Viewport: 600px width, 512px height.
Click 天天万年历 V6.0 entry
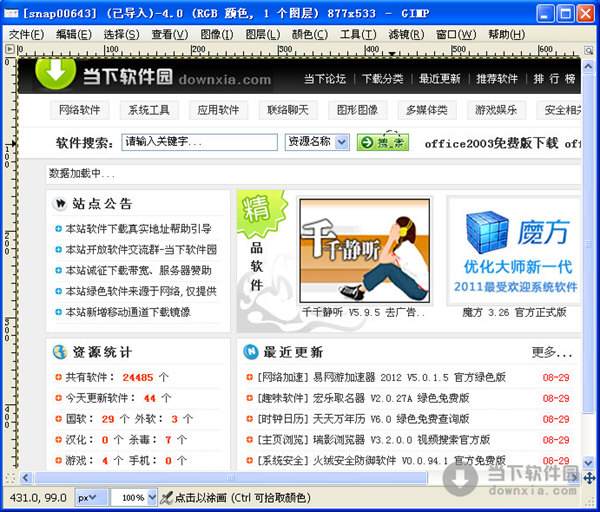tap(364, 419)
